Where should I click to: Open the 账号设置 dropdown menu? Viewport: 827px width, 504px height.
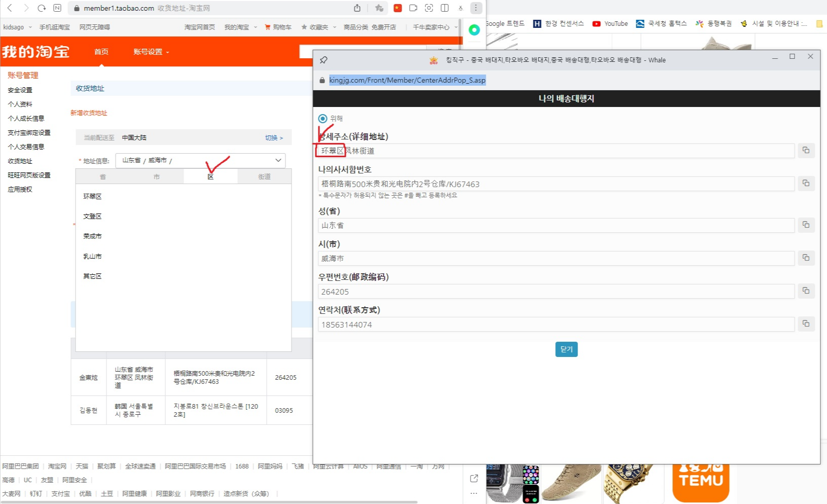pyautogui.click(x=151, y=52)
